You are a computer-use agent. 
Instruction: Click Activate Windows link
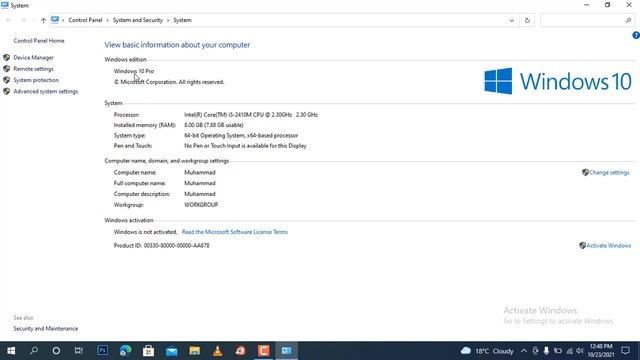click(609, 246)
